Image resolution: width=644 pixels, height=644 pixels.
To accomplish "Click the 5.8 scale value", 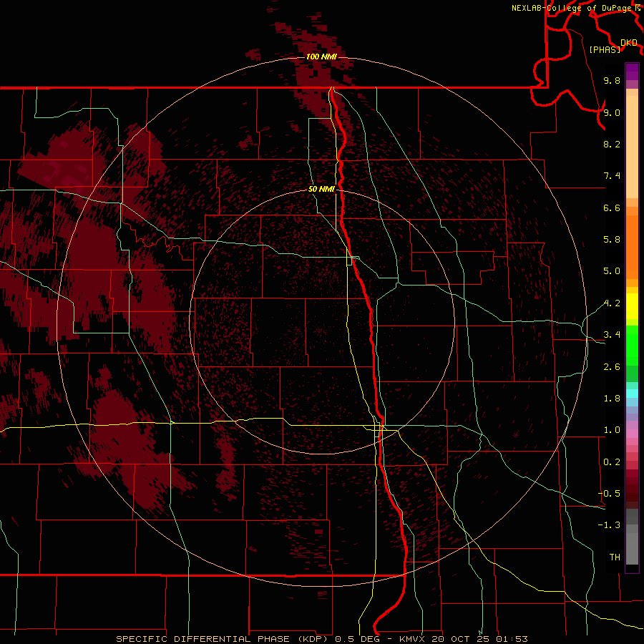I will [612, 240].
